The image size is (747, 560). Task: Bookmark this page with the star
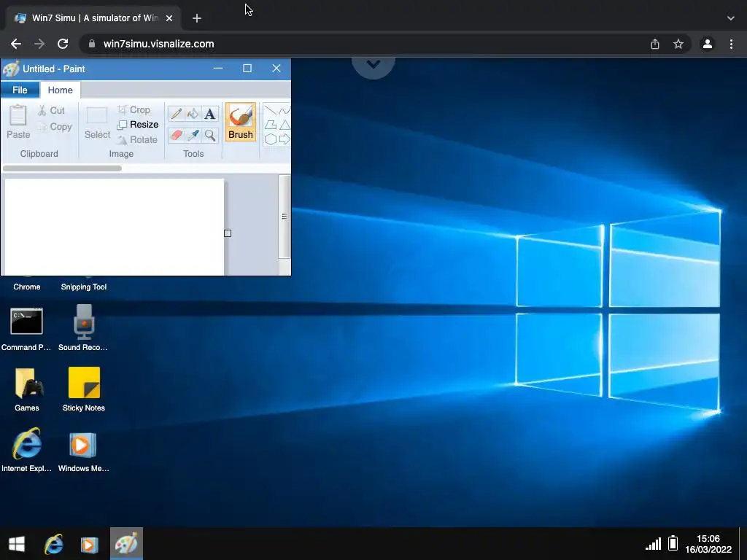[x=678, y=44]
